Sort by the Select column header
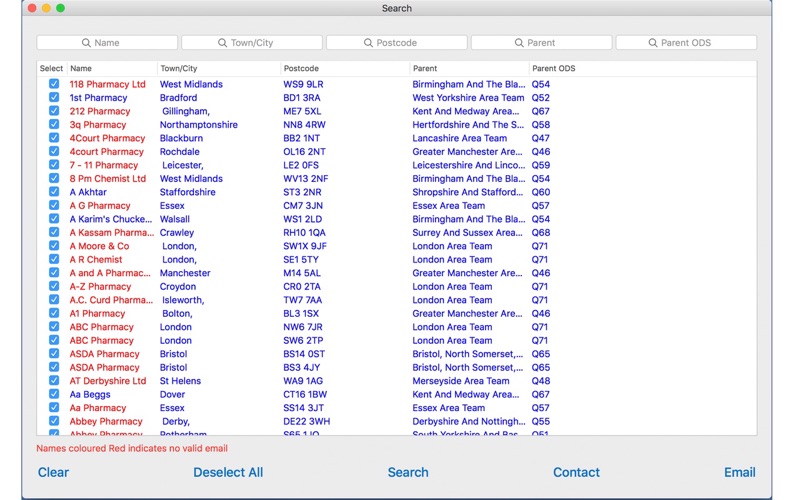This screenshot has width=800, height=500. 51,68
